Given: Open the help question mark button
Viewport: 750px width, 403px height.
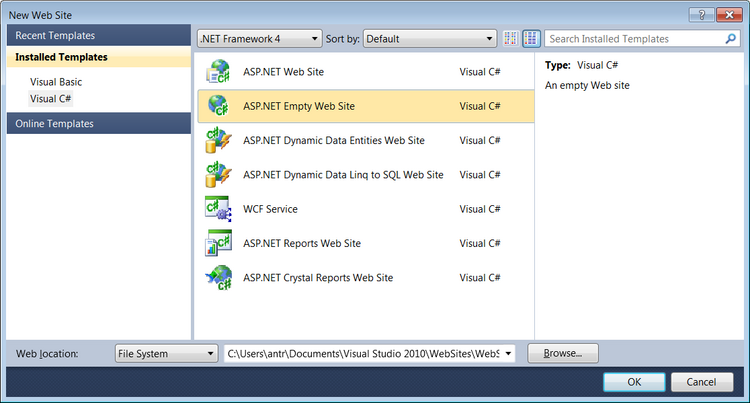Looking at the screenshot, I should point(702,15).
